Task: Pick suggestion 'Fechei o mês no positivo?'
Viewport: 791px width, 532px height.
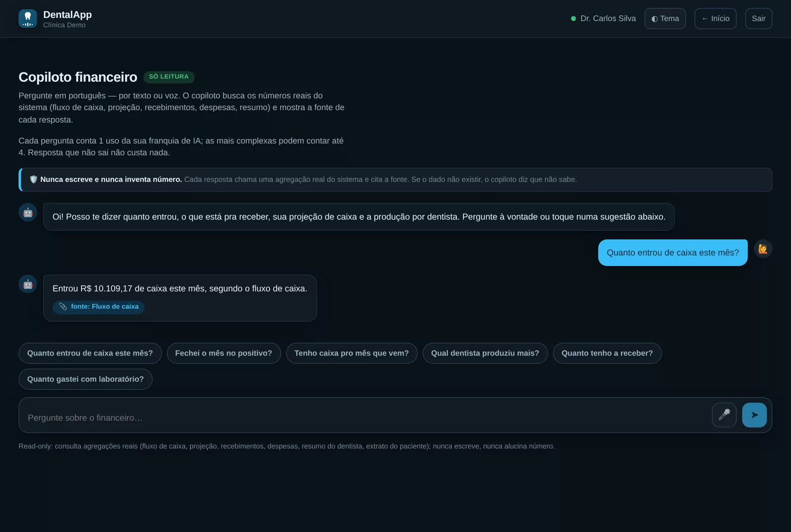Action: tap(223, 353)
